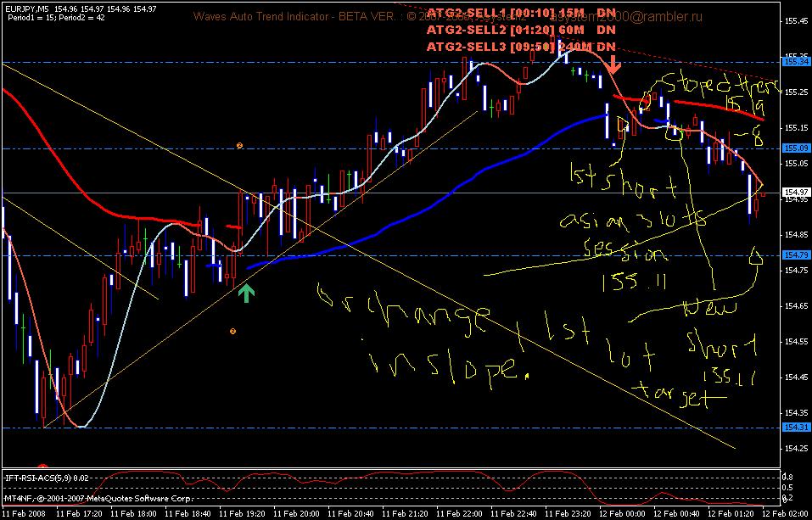Image resolution: width=812 pixels, height=520 pixels.
Task: Click the current price 154.97 label
Action: [794, 193]
